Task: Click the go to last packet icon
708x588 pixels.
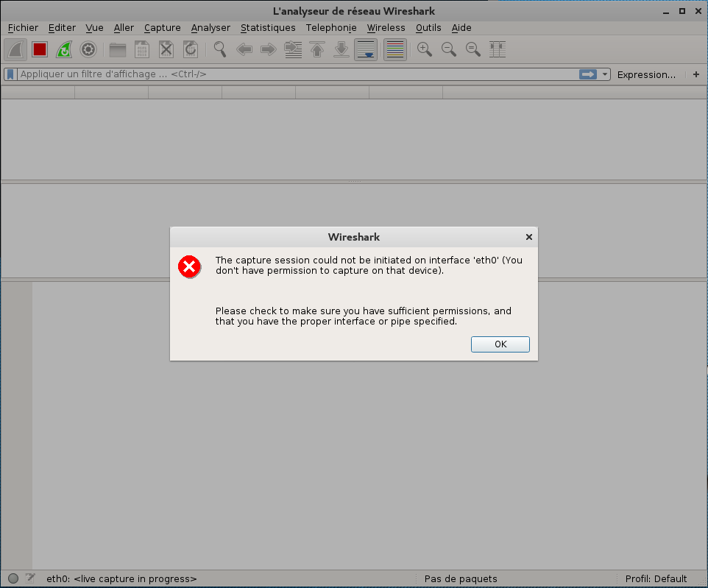Action: [x=341, y=49]
